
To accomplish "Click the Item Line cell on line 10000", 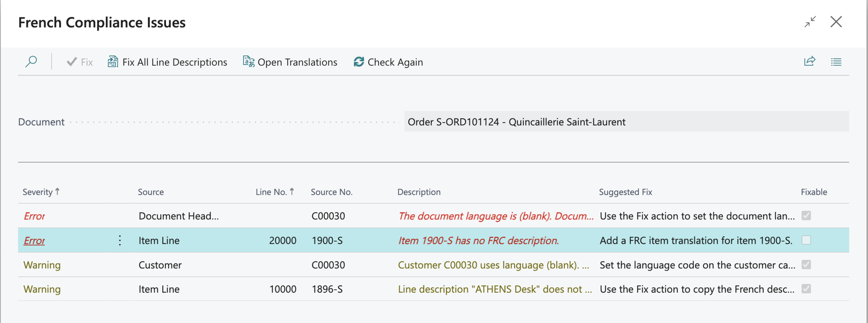I will coord(159,289).
